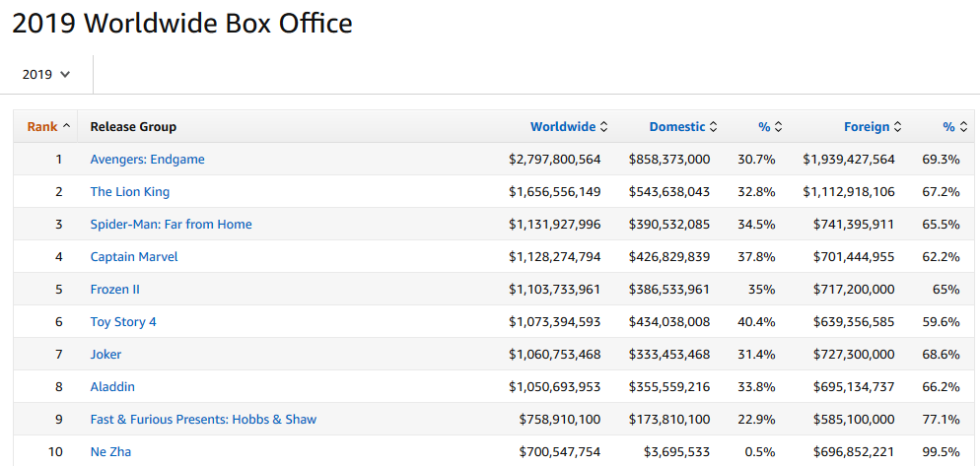Click the 2019 Worldwide Box Office heading

(x=182, y=23)
